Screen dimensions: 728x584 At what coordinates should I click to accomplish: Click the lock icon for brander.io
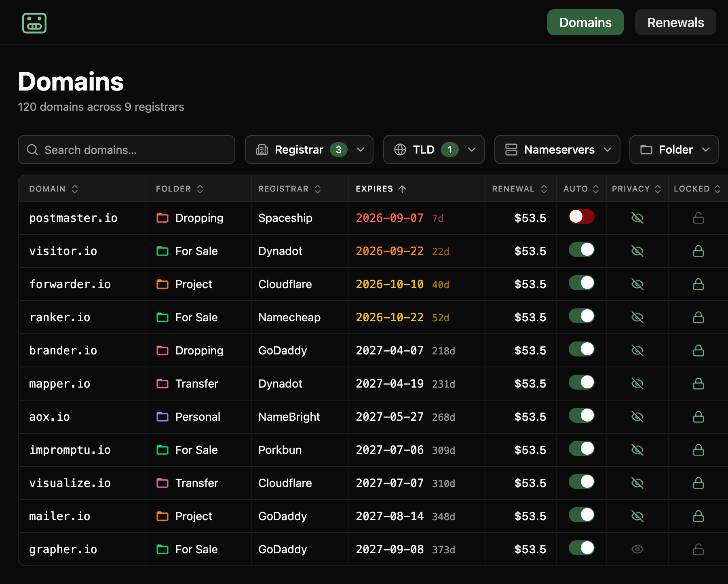[698, 351]
